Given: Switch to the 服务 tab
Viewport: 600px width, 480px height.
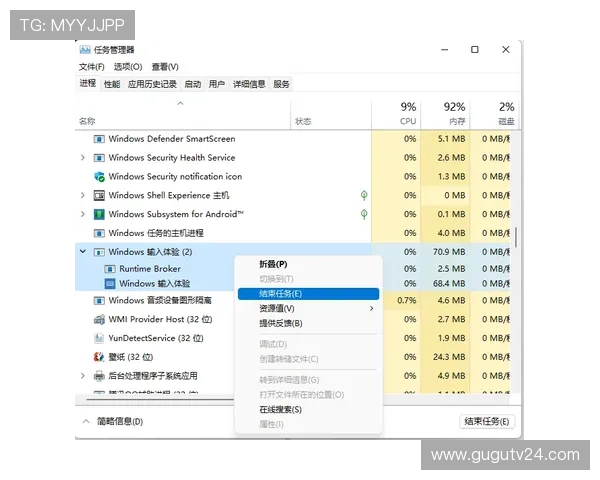Looking at the screenshot, I should (281, 84).
